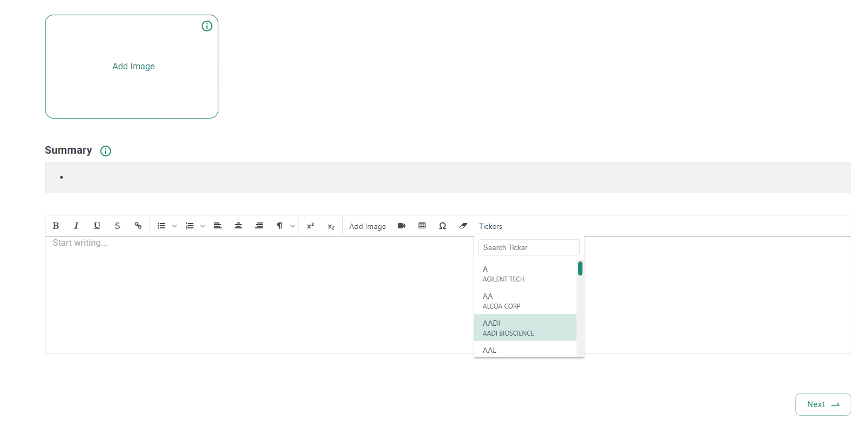
Task: Toggle bold formatting in editor toolbar
Action: pyautogui.click(x=56, y=226)
